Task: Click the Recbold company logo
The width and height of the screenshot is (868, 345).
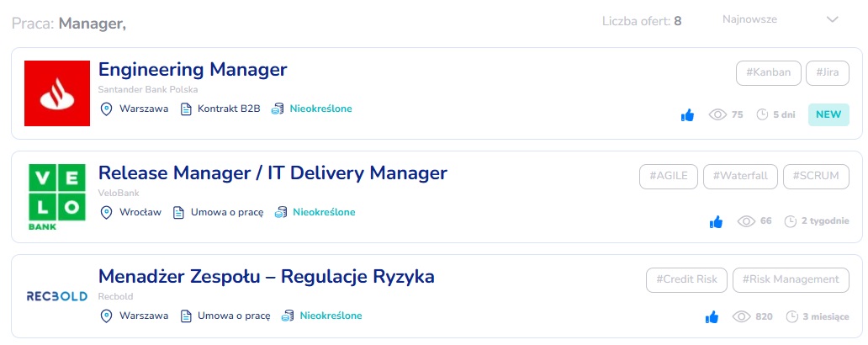Action: [x=57, y=297]
